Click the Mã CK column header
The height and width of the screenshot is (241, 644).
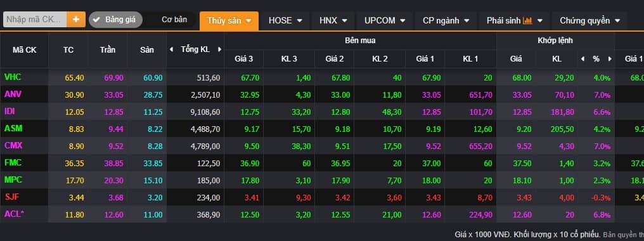click(24, 50)
